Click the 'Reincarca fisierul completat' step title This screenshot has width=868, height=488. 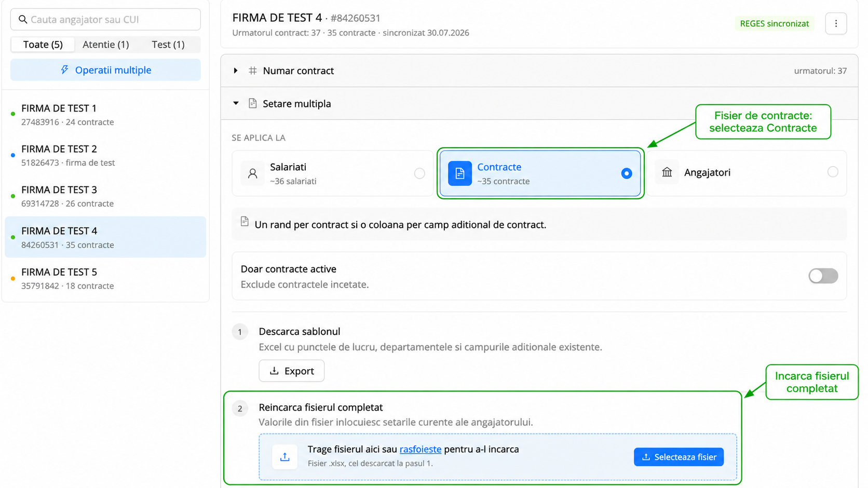[321, 408]
